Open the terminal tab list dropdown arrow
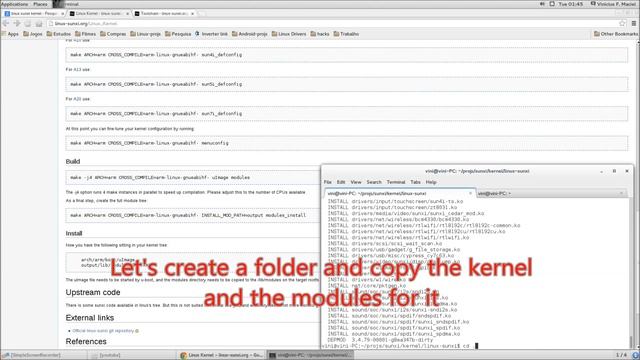This screenshot has width=640, height=360. pos(622,193)
